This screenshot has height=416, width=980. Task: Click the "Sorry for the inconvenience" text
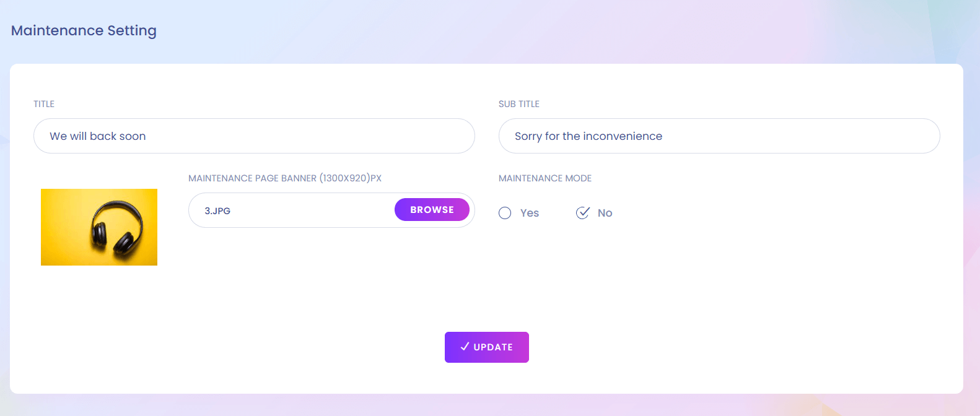(588, 136)
